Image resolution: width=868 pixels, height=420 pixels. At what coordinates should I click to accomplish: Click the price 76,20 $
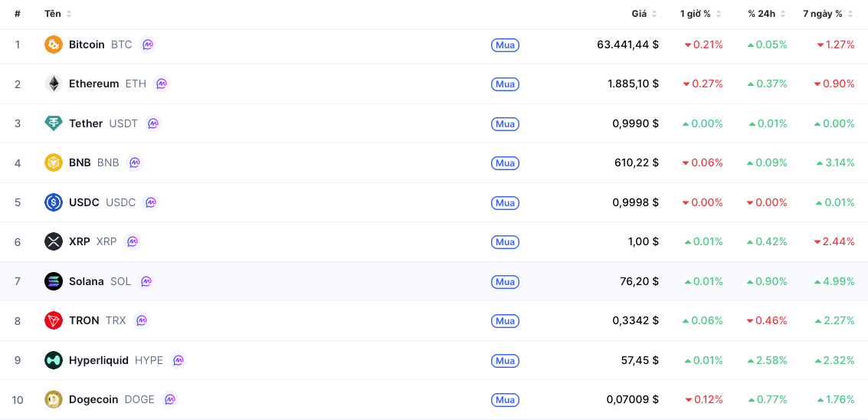[x=640, y=281]
